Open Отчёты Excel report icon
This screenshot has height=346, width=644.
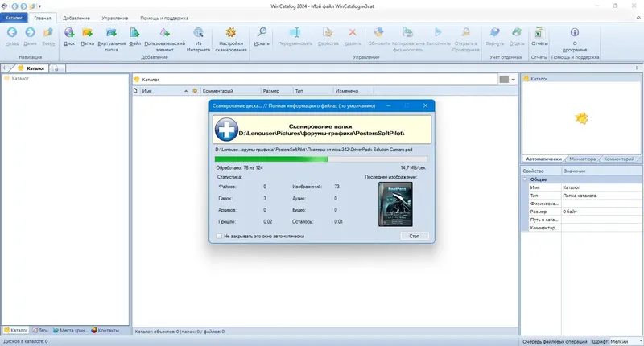[x=539, y=32]
